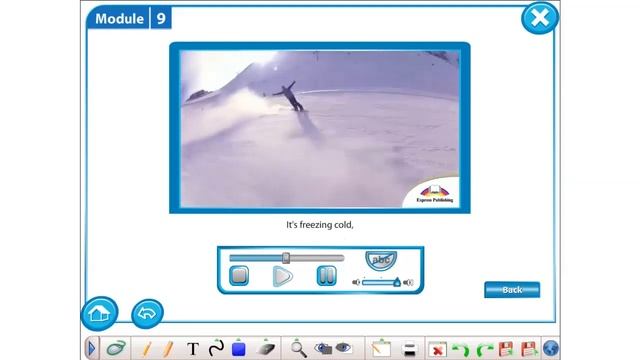Click the subtitle text 'It's freezing cold,'
Viewport: 640px width, 360px height.
(320, 225)
